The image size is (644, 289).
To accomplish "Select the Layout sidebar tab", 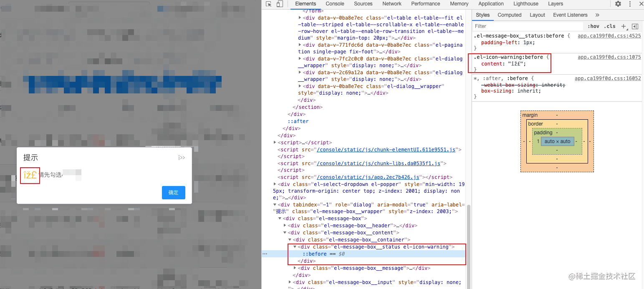I will click(537, 15).
